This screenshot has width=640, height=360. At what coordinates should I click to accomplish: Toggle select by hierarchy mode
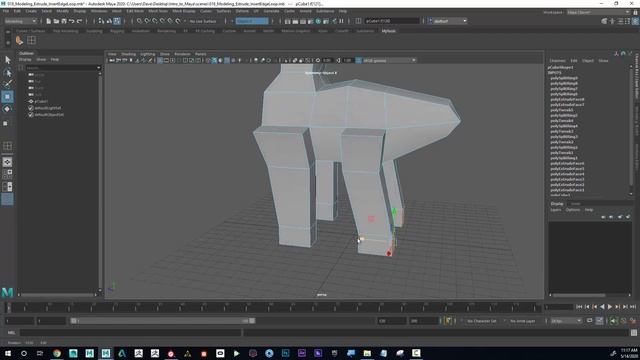tap(101, 21)
